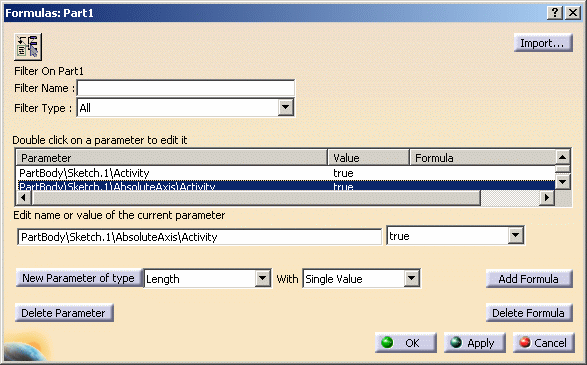
Task: Click Delete Formula button
Action: pos(529,313)
